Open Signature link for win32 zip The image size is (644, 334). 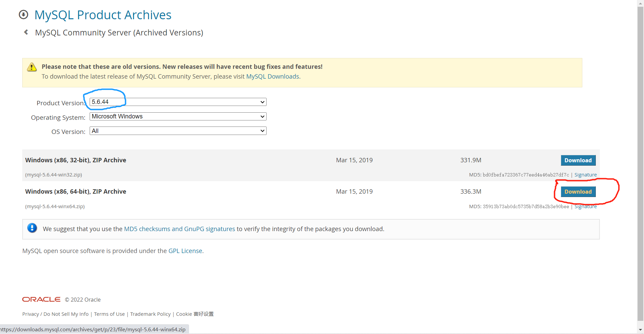click(585, 175)
